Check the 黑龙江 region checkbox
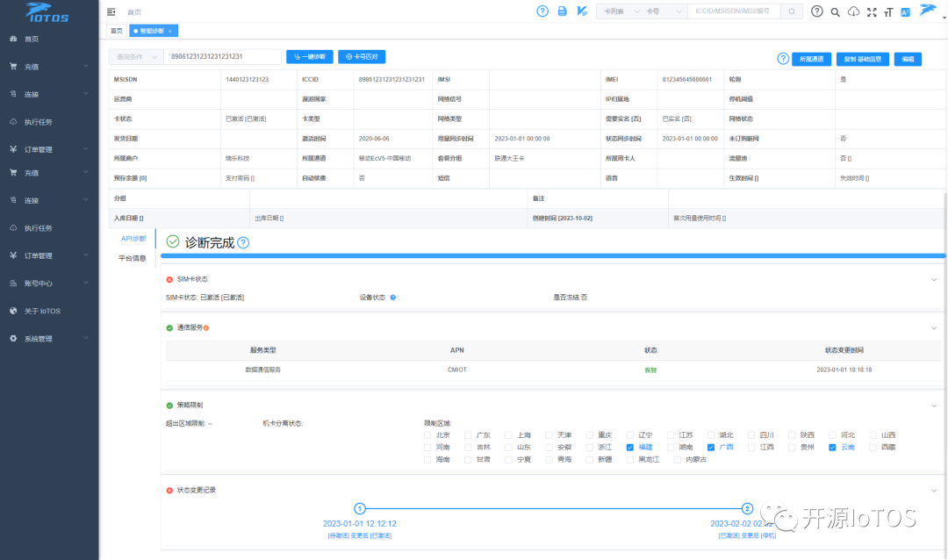The image size is (948, 560). [630, 460]
